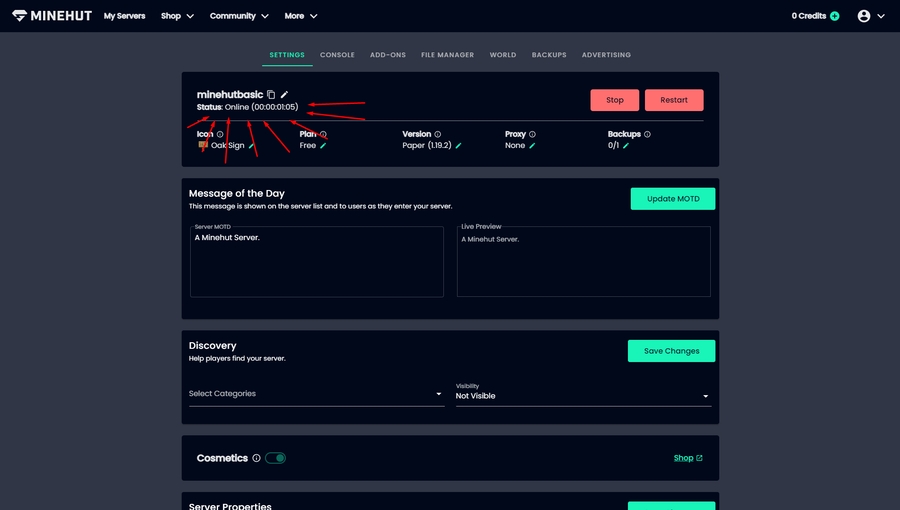Switch to the Console tab
This screenshot has width=900, height=510.
tap(337, 55)
